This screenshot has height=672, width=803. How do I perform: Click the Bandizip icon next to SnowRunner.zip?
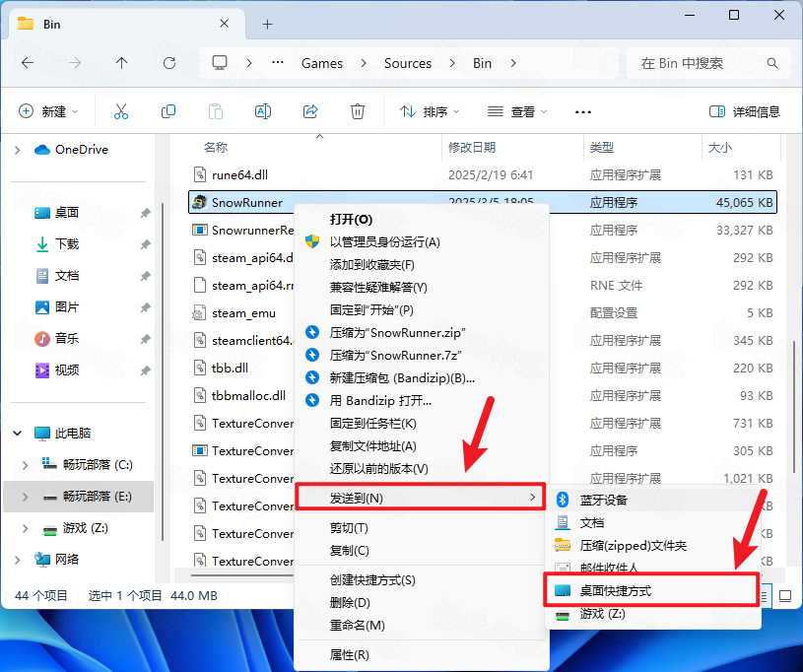[312, 332]
